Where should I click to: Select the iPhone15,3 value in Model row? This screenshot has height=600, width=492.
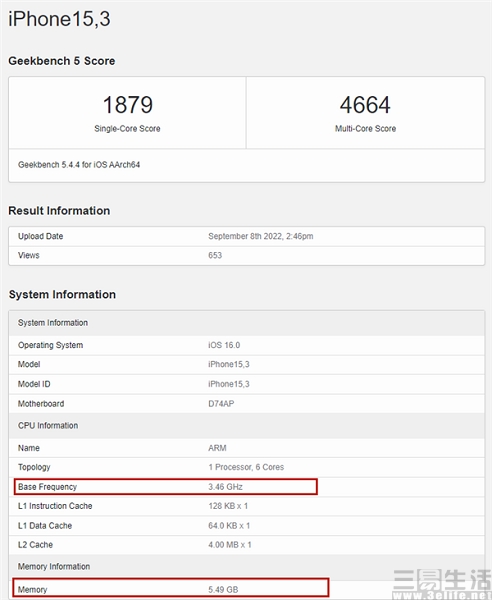tap(229, 364)
